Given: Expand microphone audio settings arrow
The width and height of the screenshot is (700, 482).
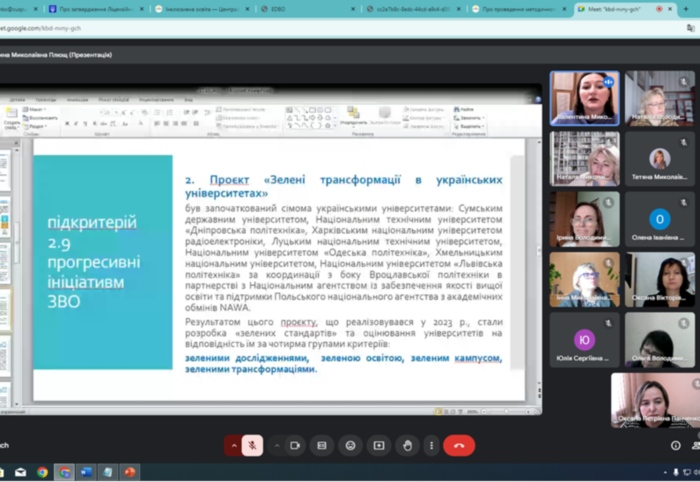Looking at the screenshot, I should click(234, 445).
